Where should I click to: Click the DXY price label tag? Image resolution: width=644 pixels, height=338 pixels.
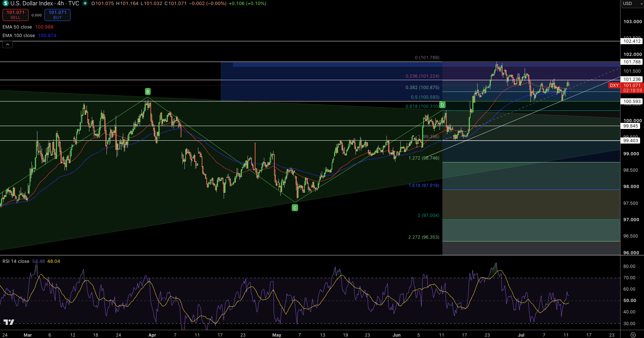pyautogui.click(x=614, y=85)
